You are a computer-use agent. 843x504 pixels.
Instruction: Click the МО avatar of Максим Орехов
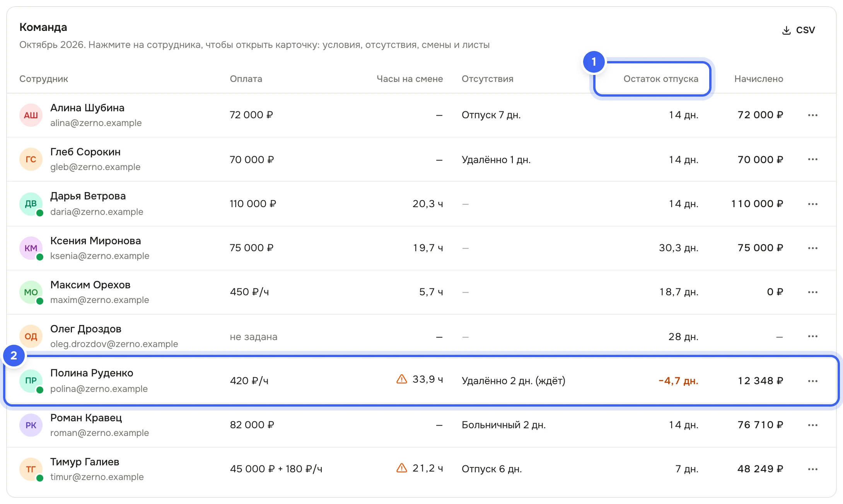[31, 292]
